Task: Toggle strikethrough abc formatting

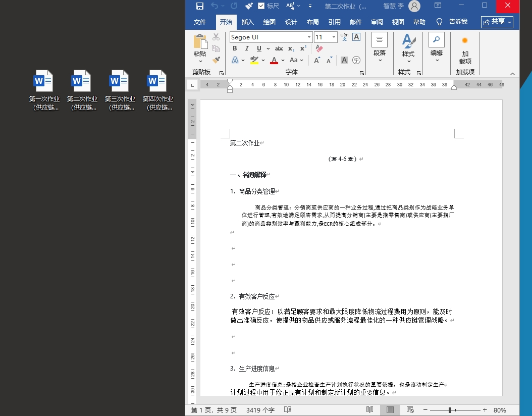Action: [x=279, y=48]
